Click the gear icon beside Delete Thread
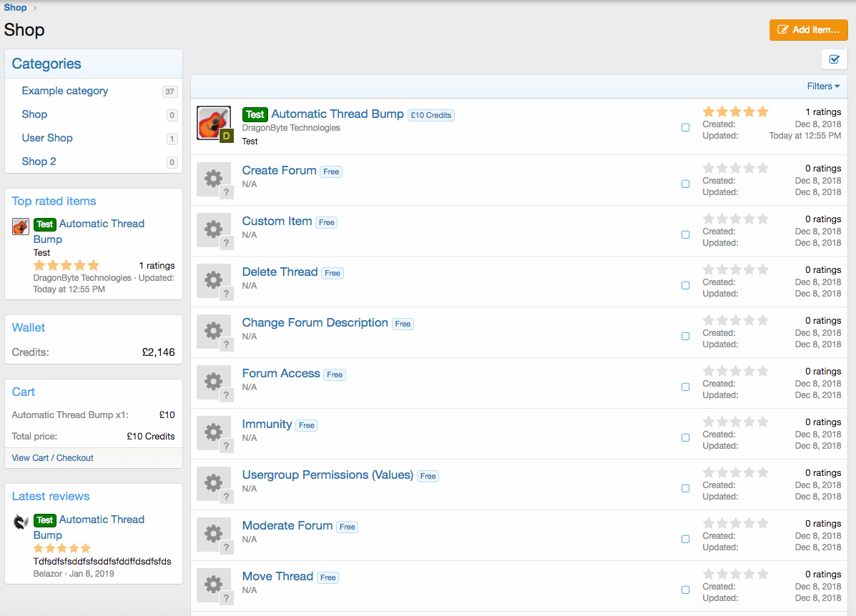Image resolution: width=856 pixels, height=616 pixels. tap(213, 280)
